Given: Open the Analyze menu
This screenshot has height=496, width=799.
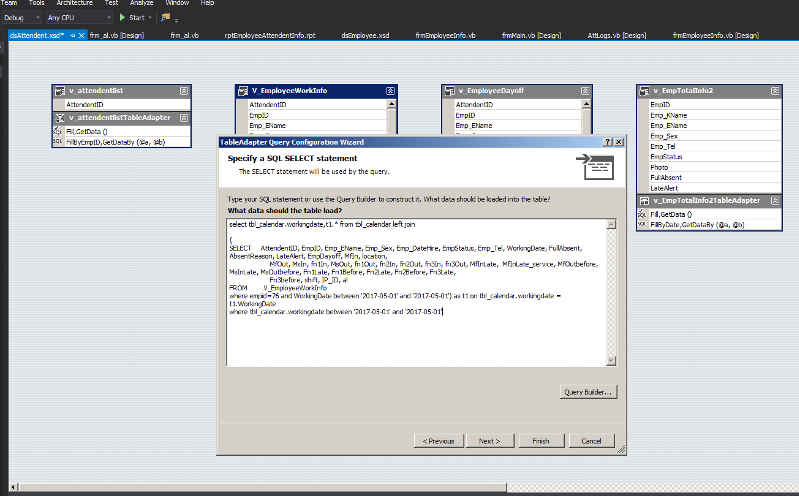Looking at the screenshot, I should pyautogui.click(x=140, y=4).
